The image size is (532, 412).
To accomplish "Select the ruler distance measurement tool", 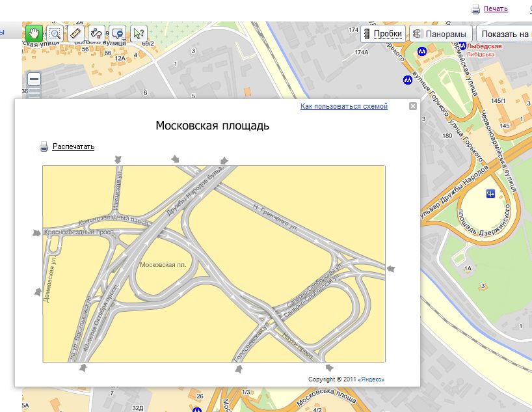I will point(75,33).
